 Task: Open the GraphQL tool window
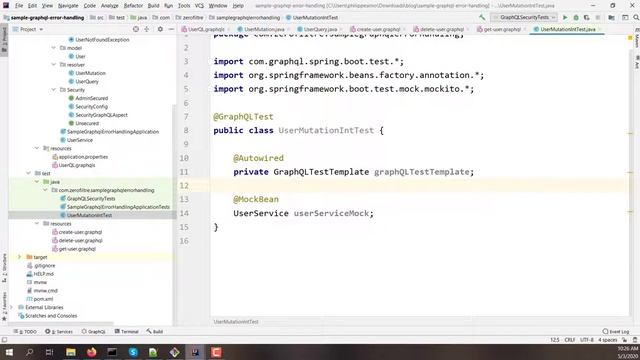93,332
